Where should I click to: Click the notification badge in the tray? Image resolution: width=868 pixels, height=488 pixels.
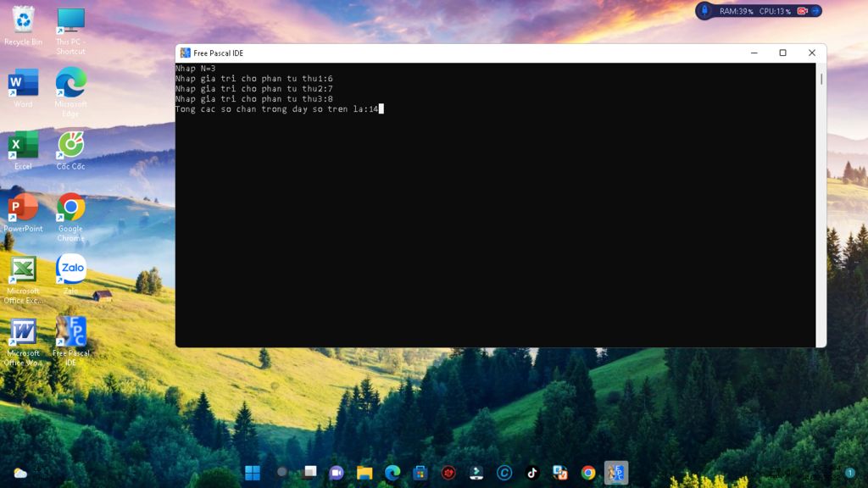(849, 473)
